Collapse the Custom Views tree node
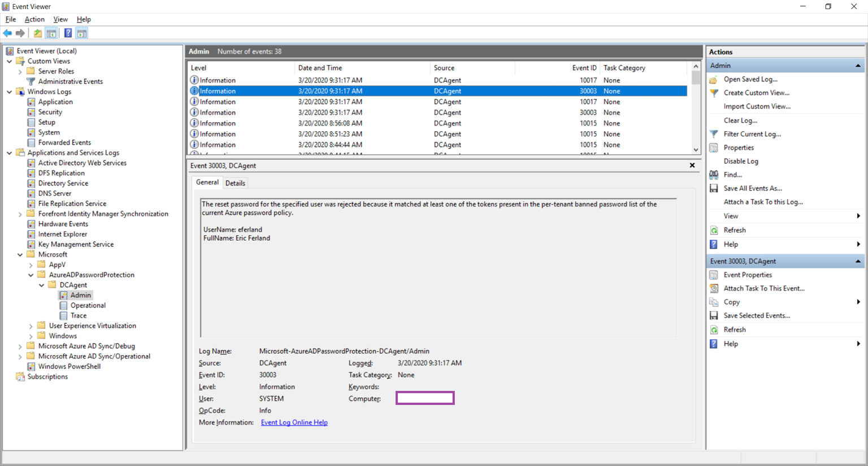The image size is (868, 466). (10, 61)
